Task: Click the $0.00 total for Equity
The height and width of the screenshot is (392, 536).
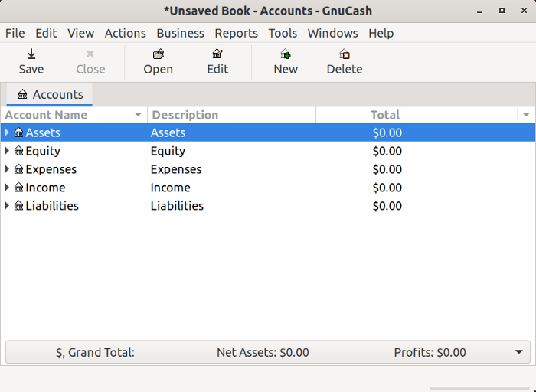Action: [x=387, y=151]
